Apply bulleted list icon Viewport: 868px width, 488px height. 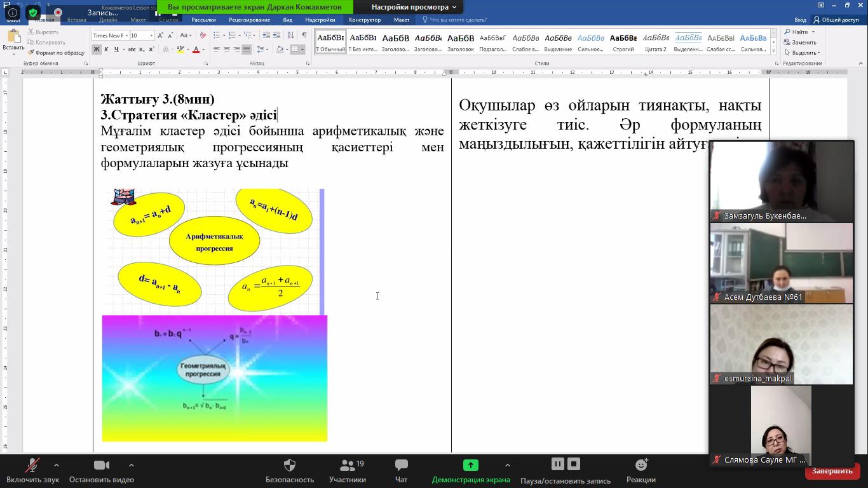click(216, 35)
